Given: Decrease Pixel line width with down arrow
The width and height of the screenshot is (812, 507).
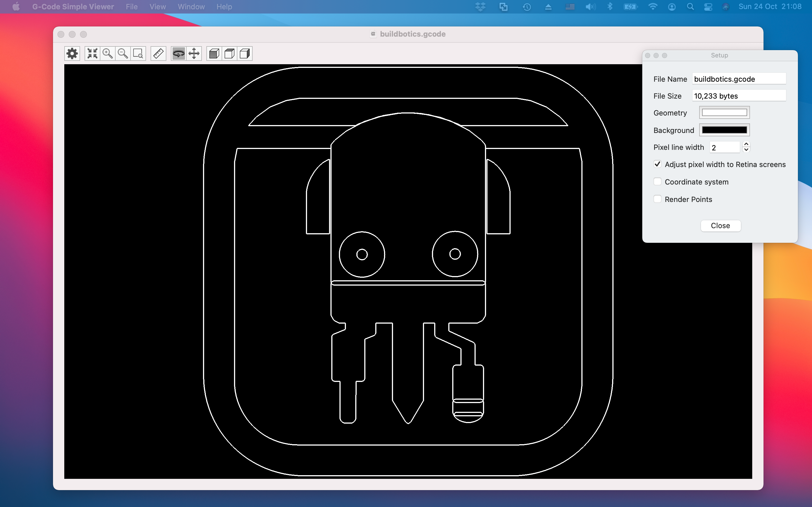Looking at the screenshot, I should (x=746, y=150).
